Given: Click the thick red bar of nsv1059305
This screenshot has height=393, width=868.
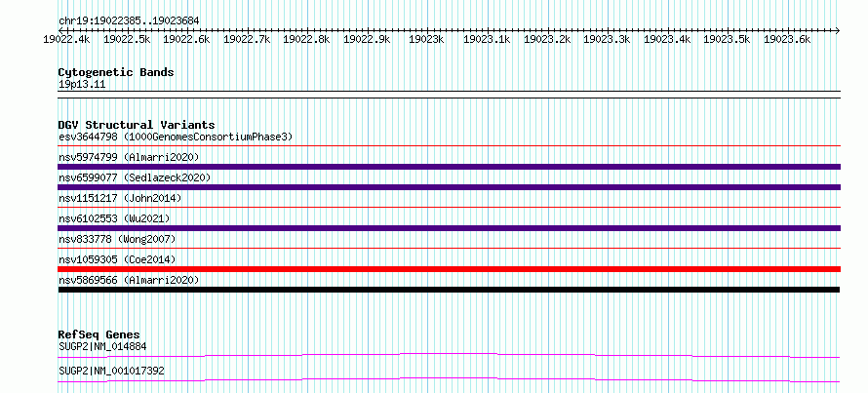Looking at the screenshot, I should [449, 269].
